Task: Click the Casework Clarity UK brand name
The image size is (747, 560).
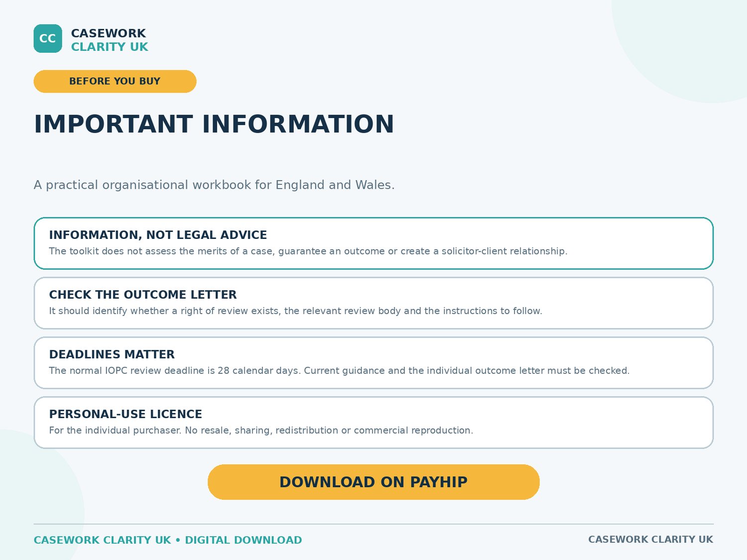Action: (x=110, y=40)
